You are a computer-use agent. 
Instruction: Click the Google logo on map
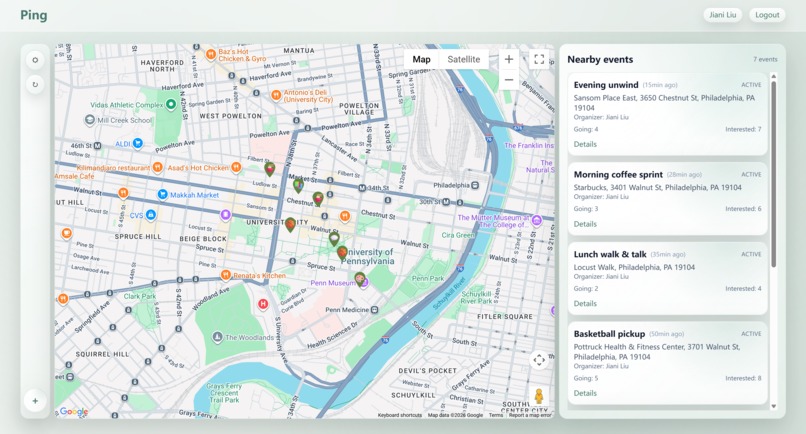click(74, 411)
